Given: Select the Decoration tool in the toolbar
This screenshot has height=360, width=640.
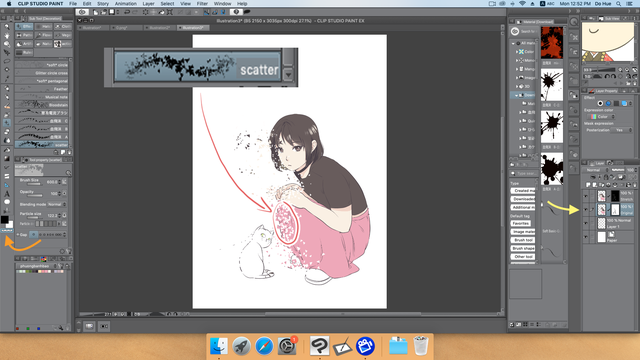Looking at the screenshot, I should pyautogui.click(x=7, y=122).
